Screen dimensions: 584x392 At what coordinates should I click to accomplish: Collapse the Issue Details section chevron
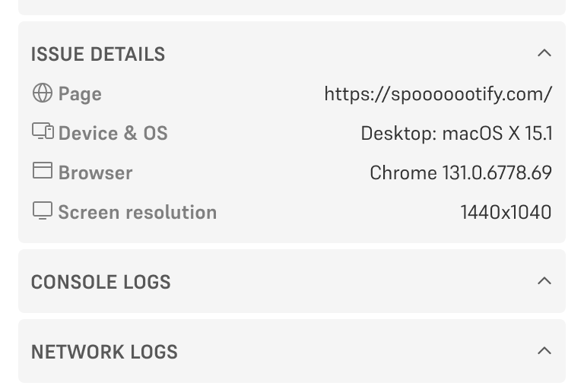click(544, 53)
